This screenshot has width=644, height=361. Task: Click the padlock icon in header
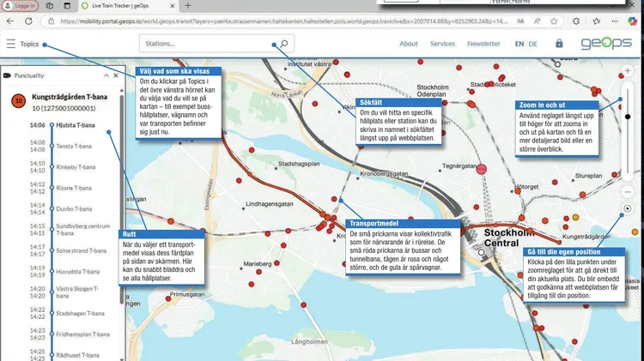coord(559,44)
